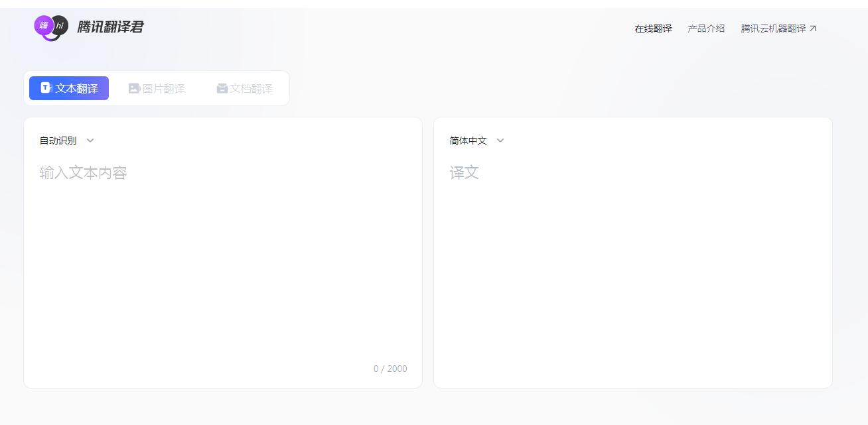Switch to the 文档翻译 tab
868x425 pixels.
pos(244,88)
